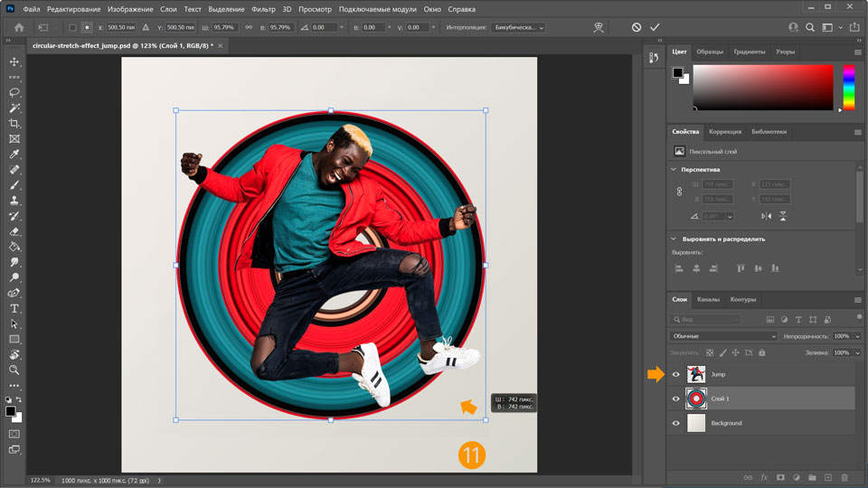Select the Pen tool
Viewport: 868px width, 488px height.
pos(14,293)
